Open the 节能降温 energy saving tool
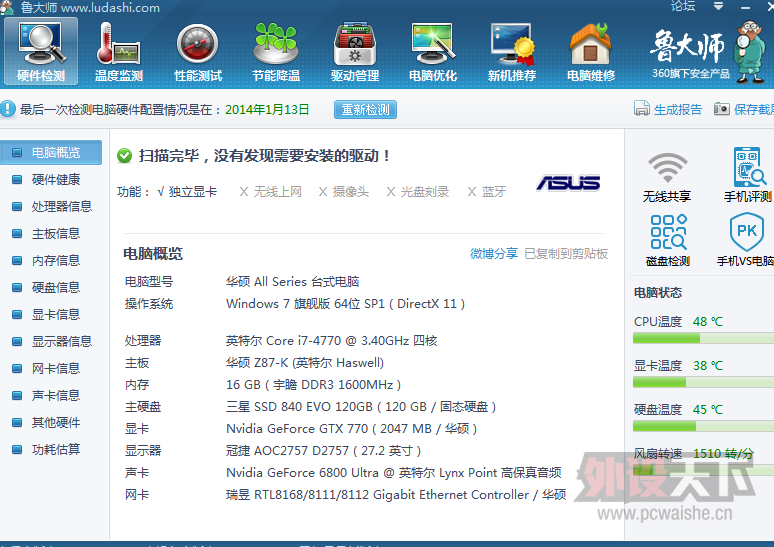 (x=276, y=51)
